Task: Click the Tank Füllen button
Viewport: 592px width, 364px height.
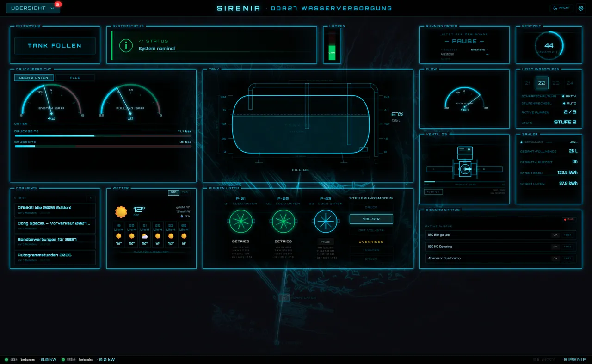Action: click(55, 46)
